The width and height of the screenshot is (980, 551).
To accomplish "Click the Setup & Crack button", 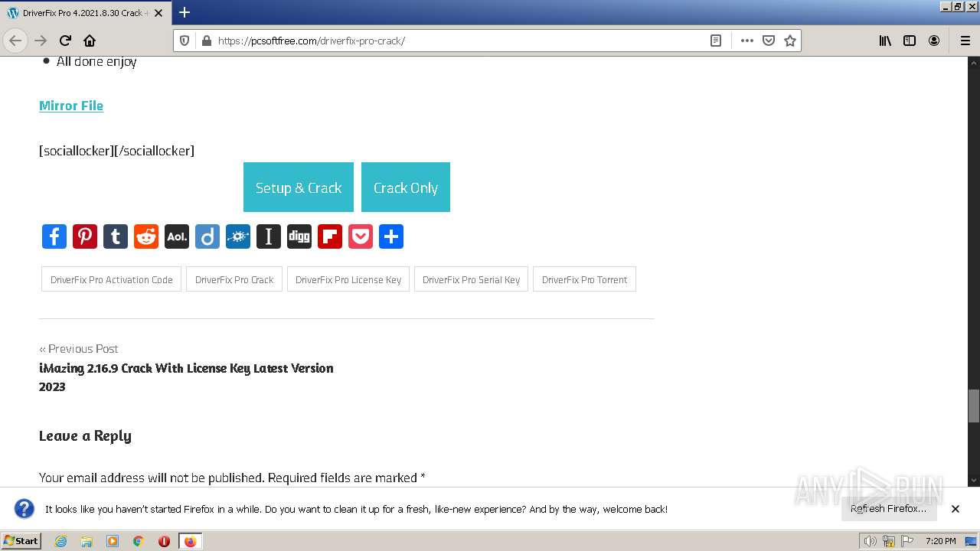I will coord(299,187).
